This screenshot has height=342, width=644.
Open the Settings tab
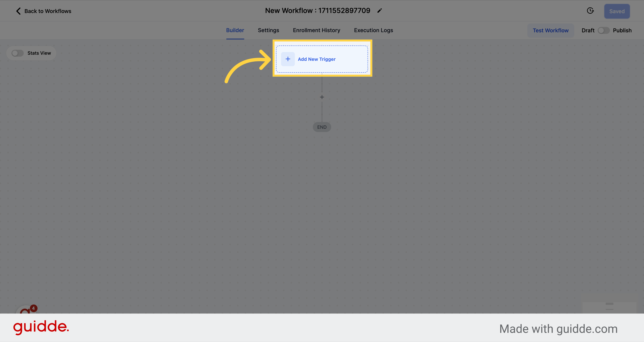tap(268, 30)
